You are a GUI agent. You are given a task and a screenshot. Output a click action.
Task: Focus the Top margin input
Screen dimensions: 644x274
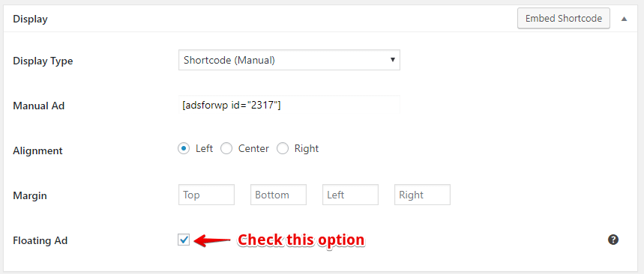[207, 195]
